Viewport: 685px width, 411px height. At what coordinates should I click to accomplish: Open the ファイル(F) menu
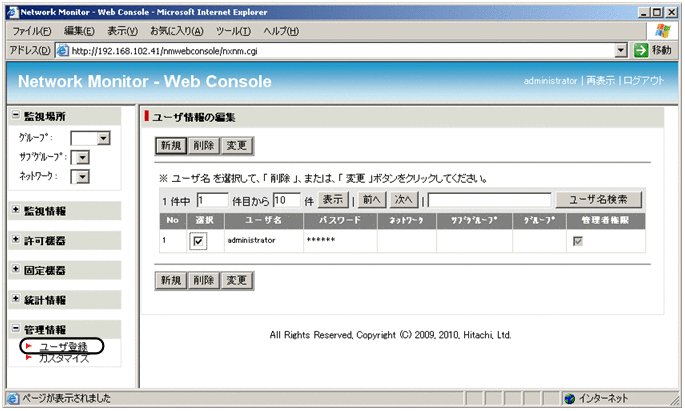pos(31,31)
